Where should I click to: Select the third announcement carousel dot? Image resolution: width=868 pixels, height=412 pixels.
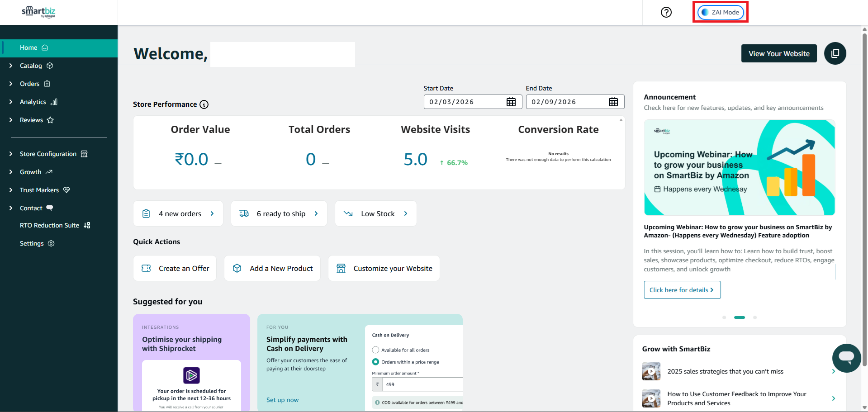(x=754, y=317)
